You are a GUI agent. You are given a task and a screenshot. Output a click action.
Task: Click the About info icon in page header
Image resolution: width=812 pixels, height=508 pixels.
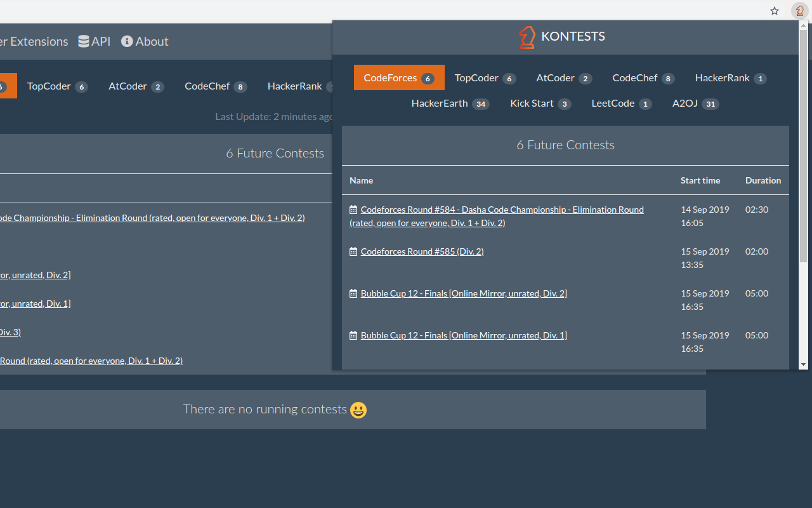tap(127, 41)
